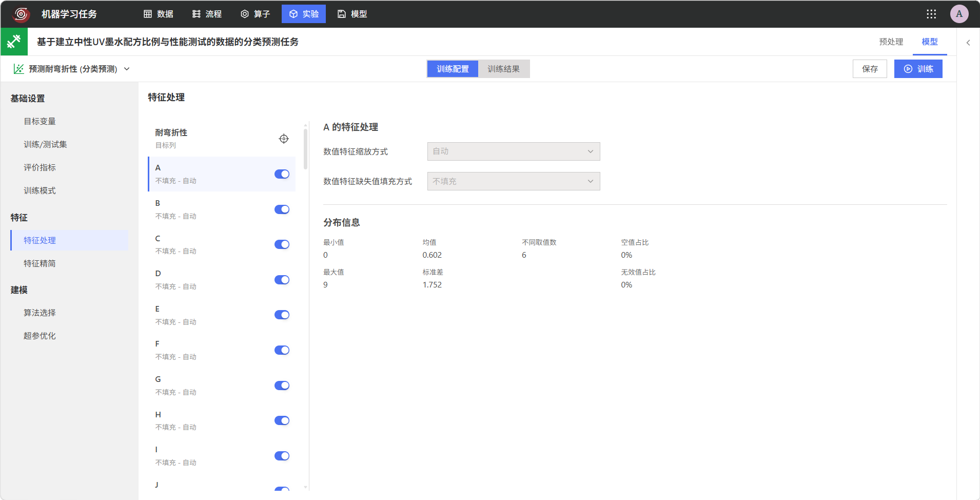
Task: Select the 训练配置 tab
Action: click(x=453, y=69)
